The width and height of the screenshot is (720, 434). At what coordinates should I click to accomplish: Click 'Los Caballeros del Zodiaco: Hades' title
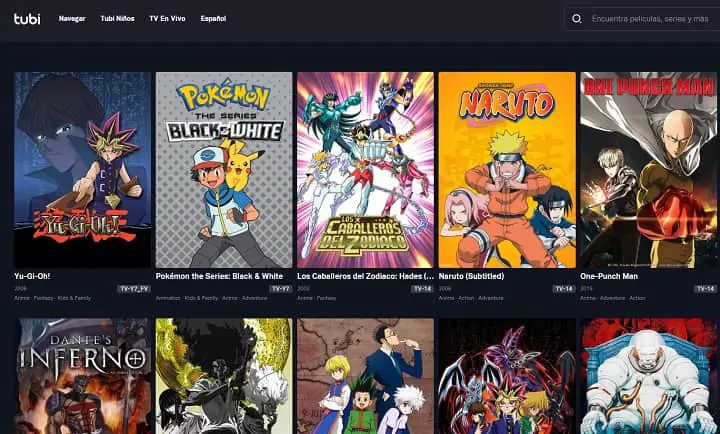[x=365, y=276]
